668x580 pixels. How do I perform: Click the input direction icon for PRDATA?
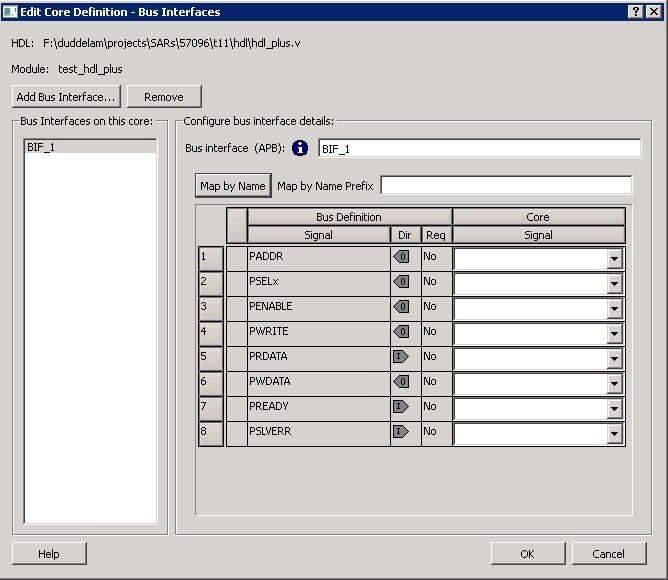pos(401,357)
